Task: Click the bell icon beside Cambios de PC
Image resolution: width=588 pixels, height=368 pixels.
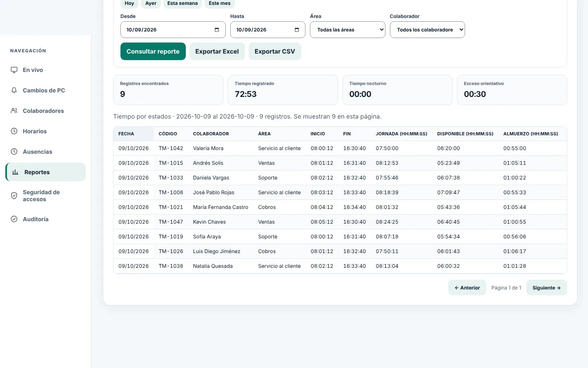Action: [x=14, y=90]
